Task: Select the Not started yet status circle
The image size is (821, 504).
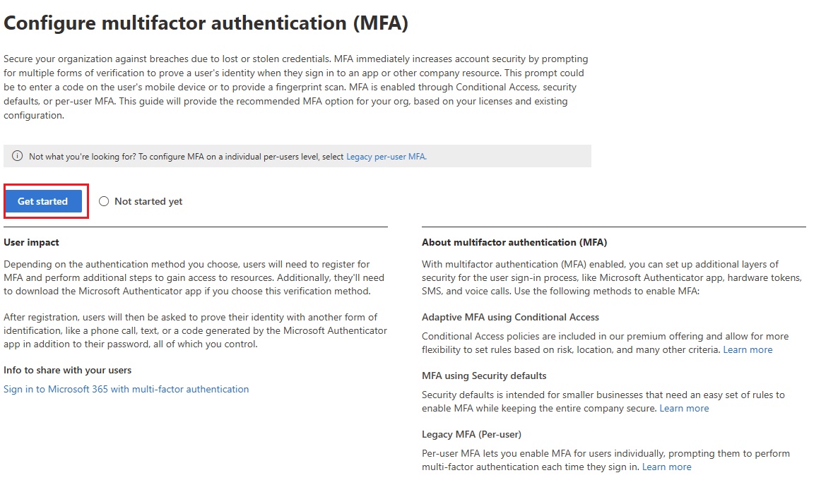Action: pyautogui.click(x=104, y=201)
